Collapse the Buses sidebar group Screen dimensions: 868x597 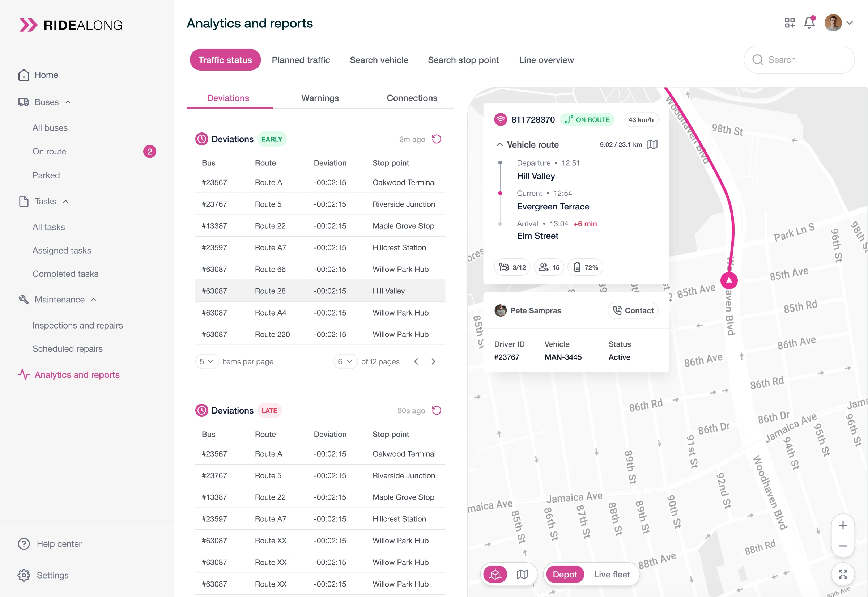click(68, 102)
